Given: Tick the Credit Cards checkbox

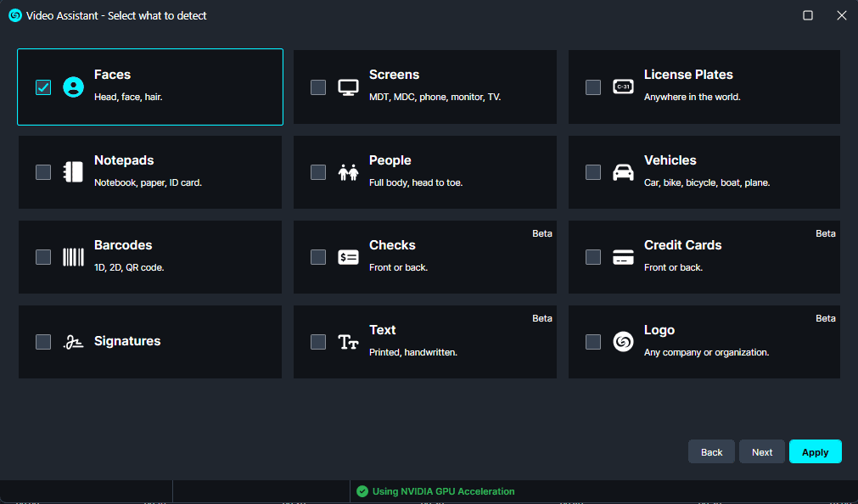Looking at the screenshot, I should (x=593, y=257).
